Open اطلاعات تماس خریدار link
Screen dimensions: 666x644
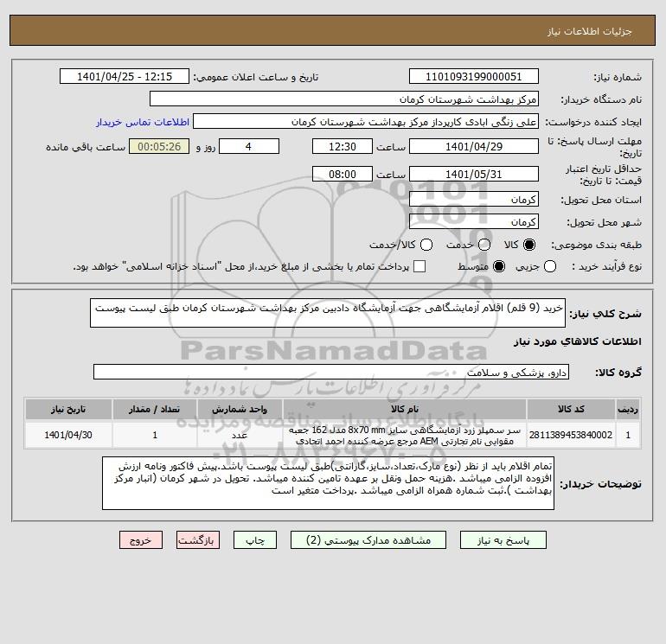[143, 122]
